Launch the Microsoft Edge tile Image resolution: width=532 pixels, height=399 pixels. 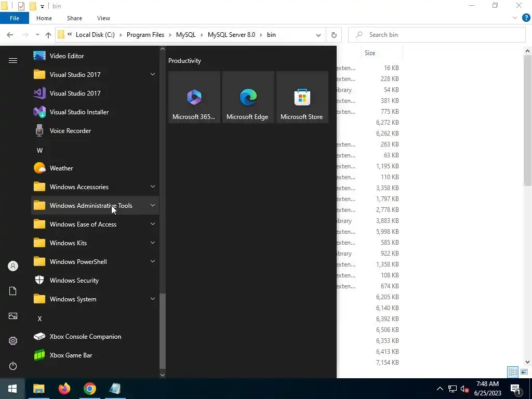248,97
